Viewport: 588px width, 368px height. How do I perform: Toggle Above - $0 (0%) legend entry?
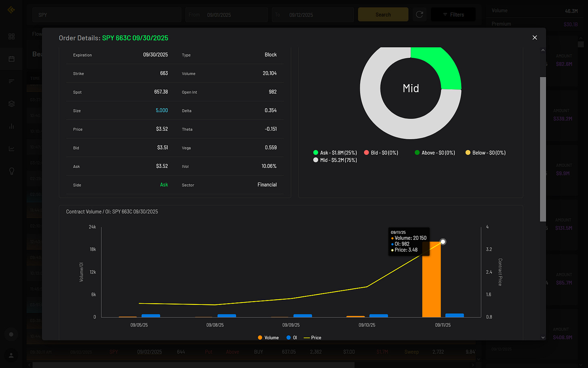click(x=435, y=153)
